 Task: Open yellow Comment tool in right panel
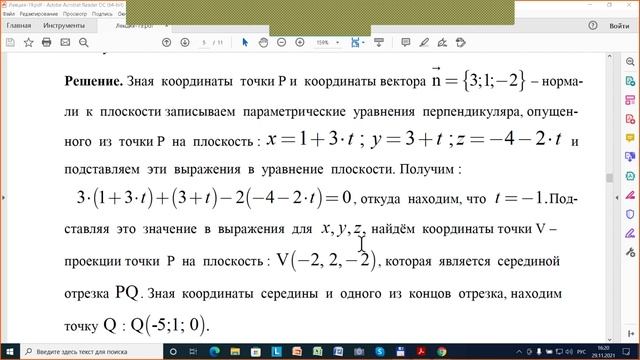coord(630,138)
